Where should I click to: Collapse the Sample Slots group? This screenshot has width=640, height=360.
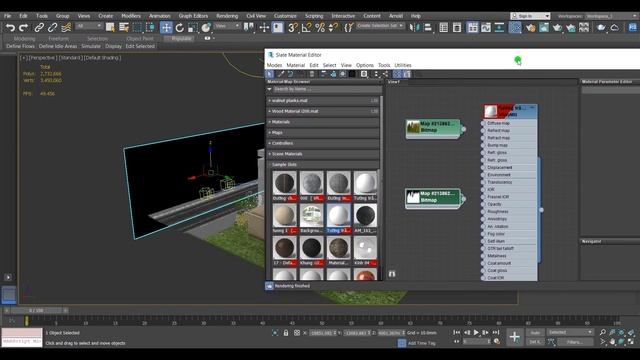click(x=323, y=164)
